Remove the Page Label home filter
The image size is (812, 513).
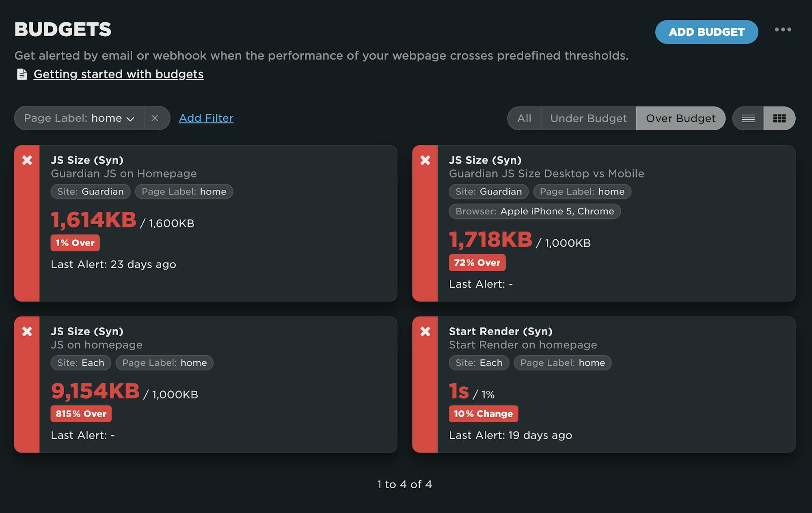[155, 118]
